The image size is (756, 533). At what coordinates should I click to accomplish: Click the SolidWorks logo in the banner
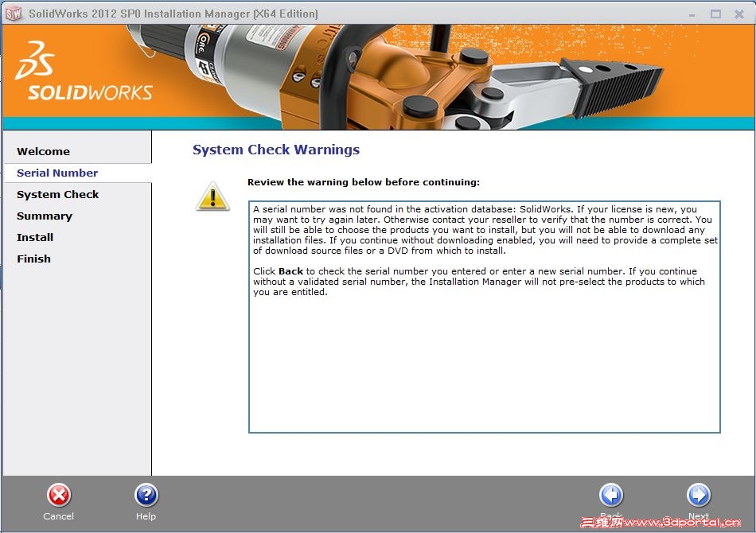click(x=84, y=72)
